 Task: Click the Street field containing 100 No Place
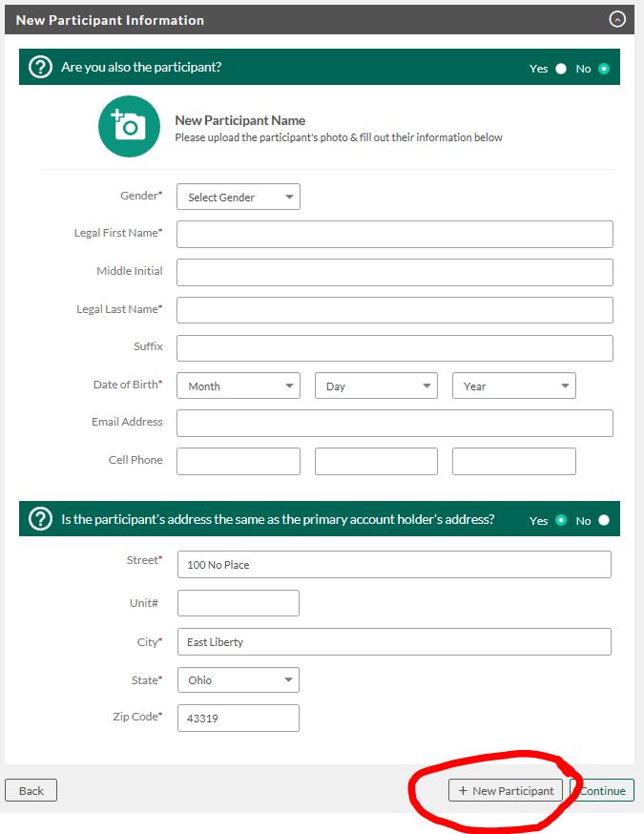[394, 564]
